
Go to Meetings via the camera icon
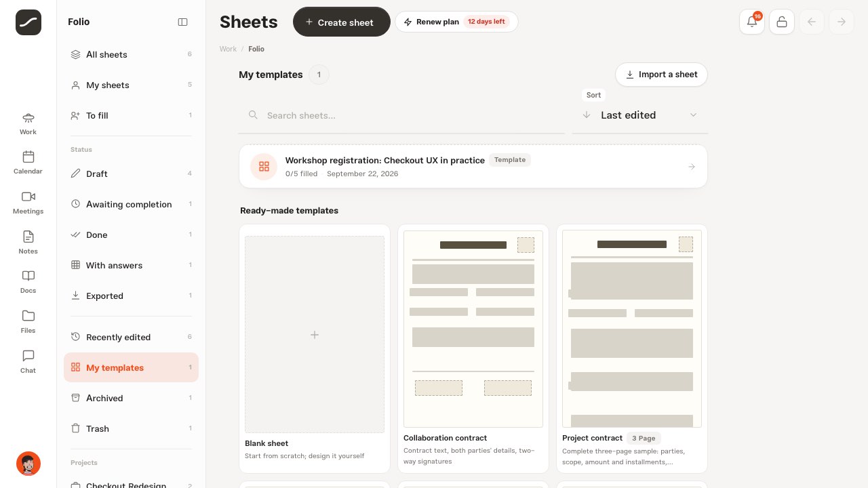pyautogui.click(x=28, y=203)
